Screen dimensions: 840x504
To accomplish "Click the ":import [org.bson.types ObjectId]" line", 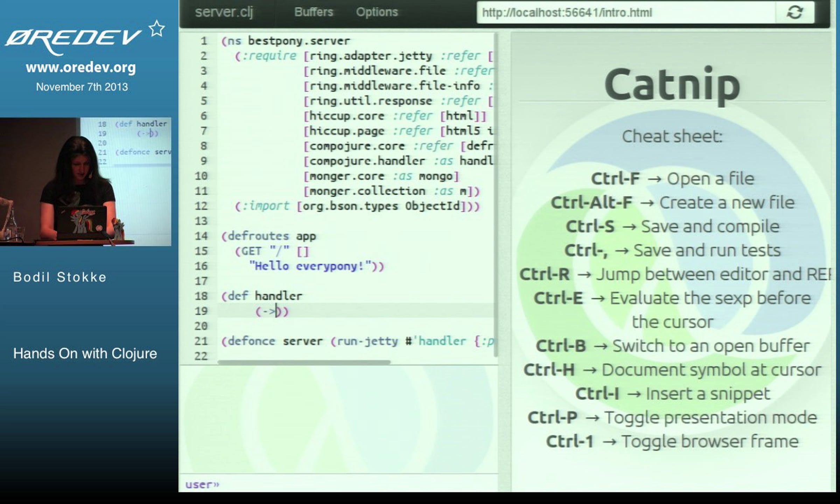I will (357, 206).
